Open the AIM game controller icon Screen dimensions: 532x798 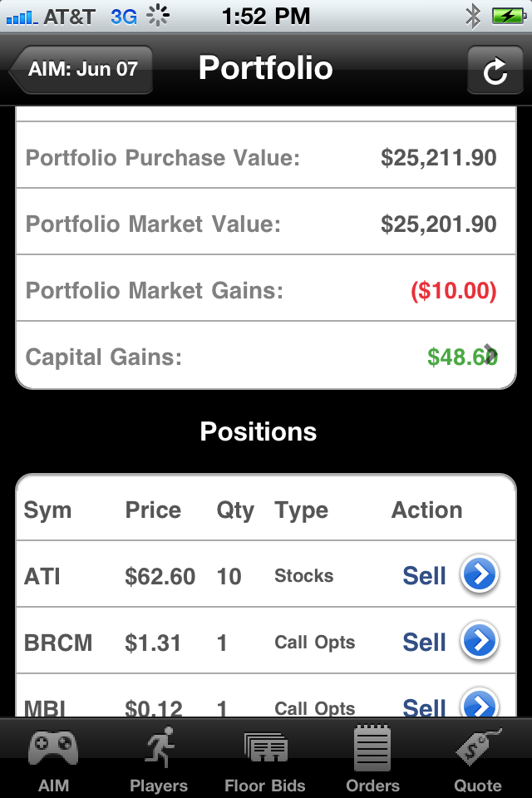(53, 747)
